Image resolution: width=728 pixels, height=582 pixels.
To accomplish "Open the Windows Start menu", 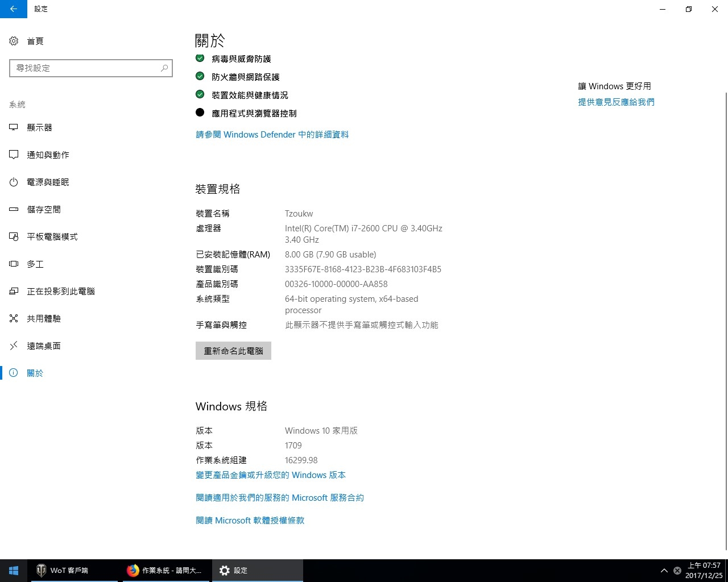I will (14, 571).
